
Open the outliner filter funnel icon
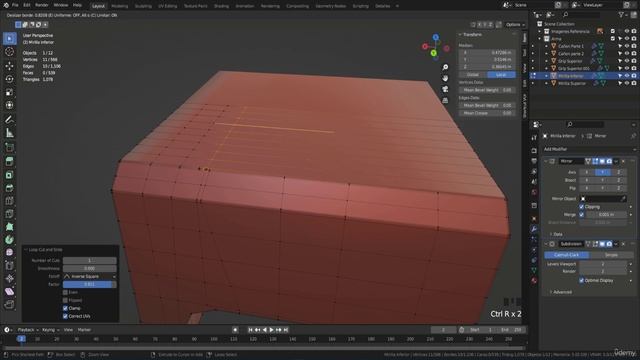pyautogui.click(x=621, y=15)
